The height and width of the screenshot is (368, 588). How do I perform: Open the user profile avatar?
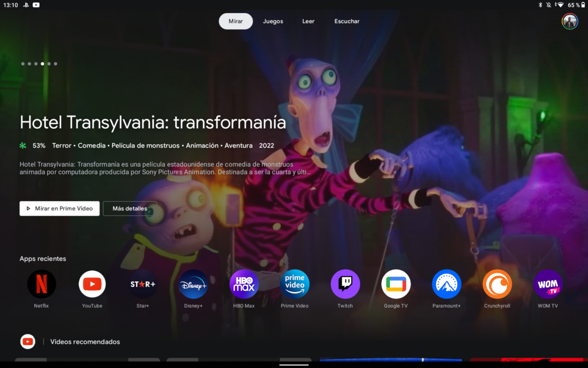tap(569, 21)
